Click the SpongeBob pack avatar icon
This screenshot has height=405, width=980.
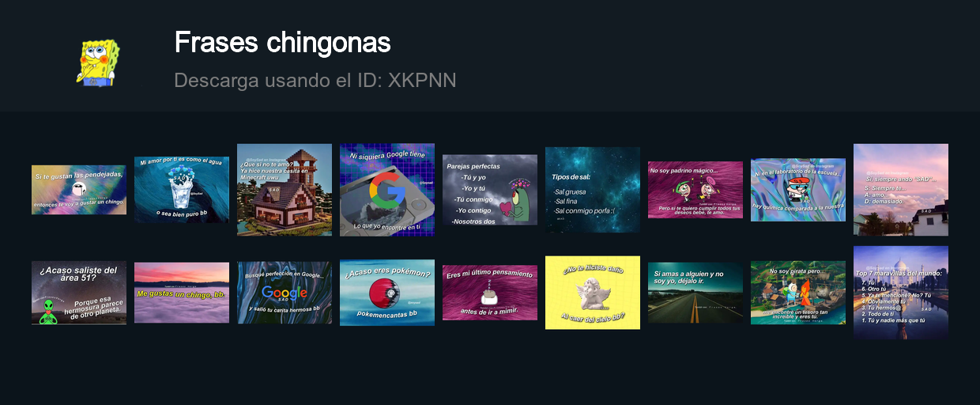pos(98,61)
